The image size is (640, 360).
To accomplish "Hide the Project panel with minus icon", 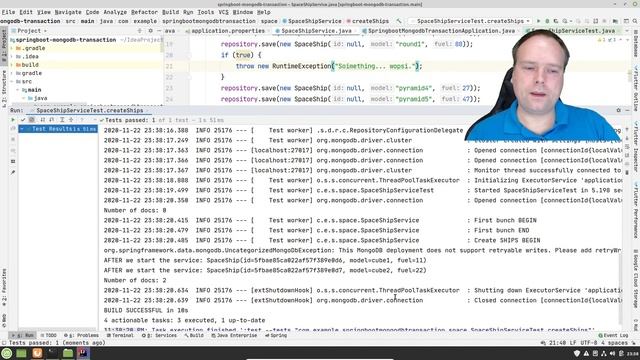I will (159, 31).
